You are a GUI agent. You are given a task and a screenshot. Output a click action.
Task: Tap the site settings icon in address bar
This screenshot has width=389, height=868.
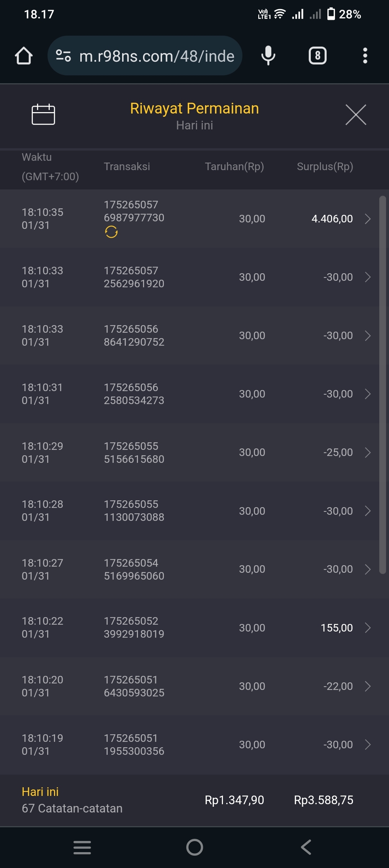(63, 56)
